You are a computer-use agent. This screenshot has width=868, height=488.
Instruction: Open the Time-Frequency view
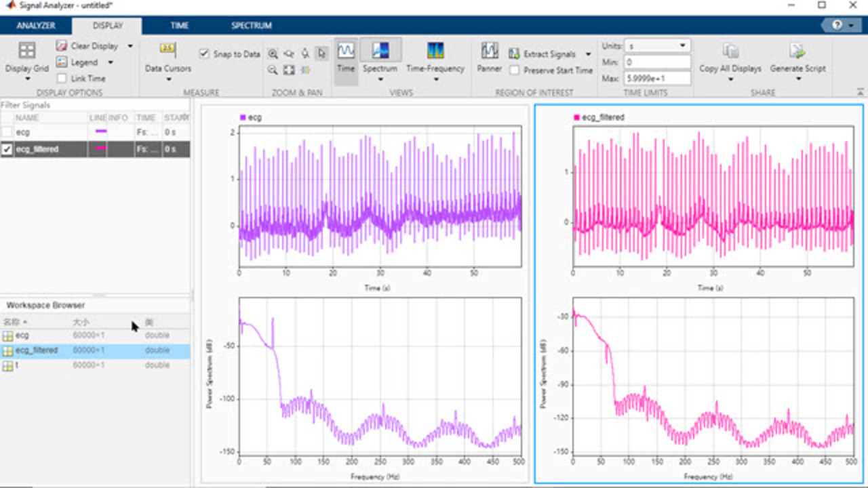click(435, 51)
